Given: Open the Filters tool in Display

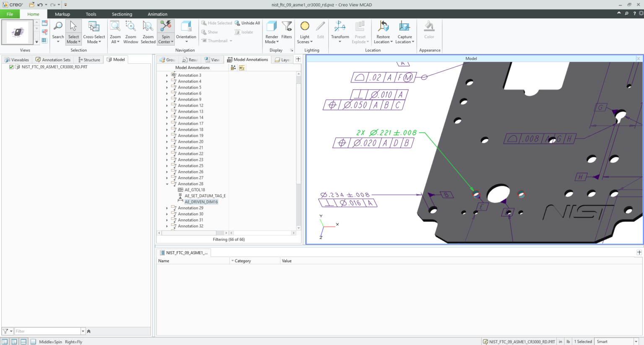Looking at the screenshot, I should click(x=286, y=27).
